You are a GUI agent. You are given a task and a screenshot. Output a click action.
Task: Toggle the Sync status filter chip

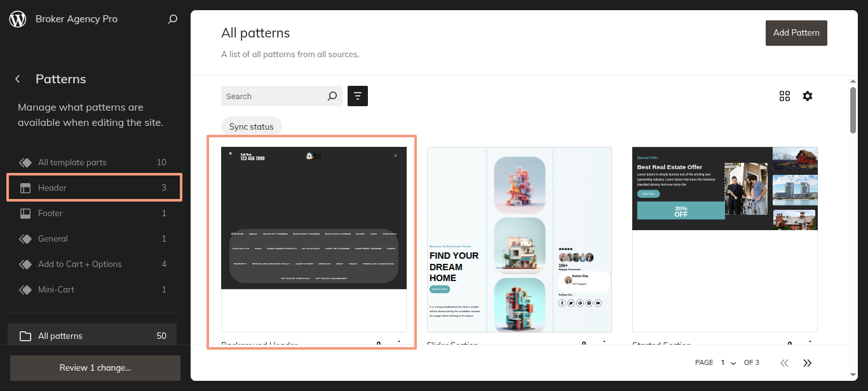tap(252, 127)
